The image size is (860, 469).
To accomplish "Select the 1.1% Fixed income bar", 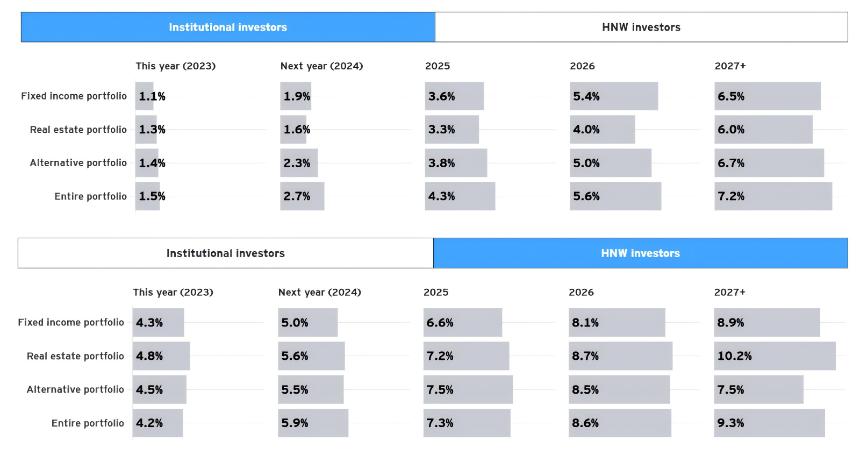I will point(144,96).
